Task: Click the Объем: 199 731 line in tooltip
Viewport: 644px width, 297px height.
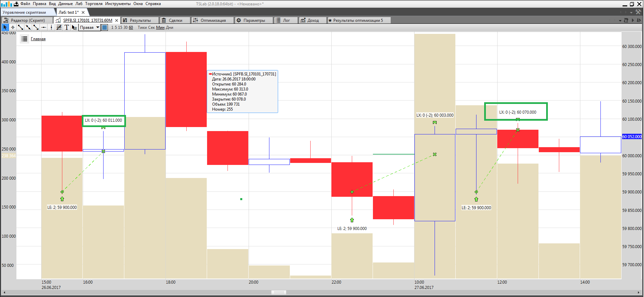Action: [x=226, y=104]
